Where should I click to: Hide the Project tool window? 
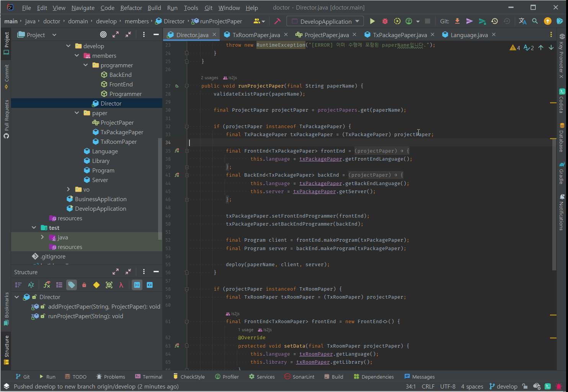[x=156, y=35]
